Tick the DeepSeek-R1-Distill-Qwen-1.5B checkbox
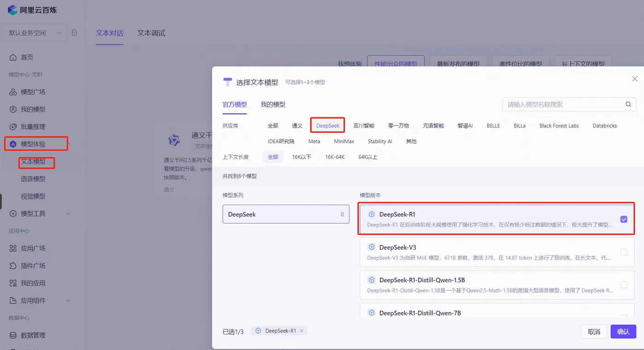 pos(624,285)
